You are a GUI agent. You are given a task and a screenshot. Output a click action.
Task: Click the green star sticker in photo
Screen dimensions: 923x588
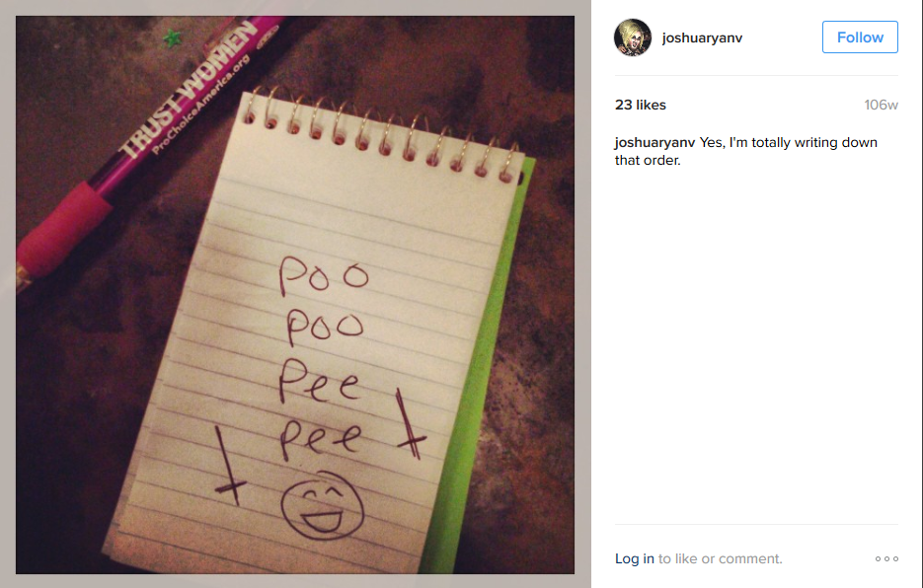pyautogui.click(x=172, y=38)
